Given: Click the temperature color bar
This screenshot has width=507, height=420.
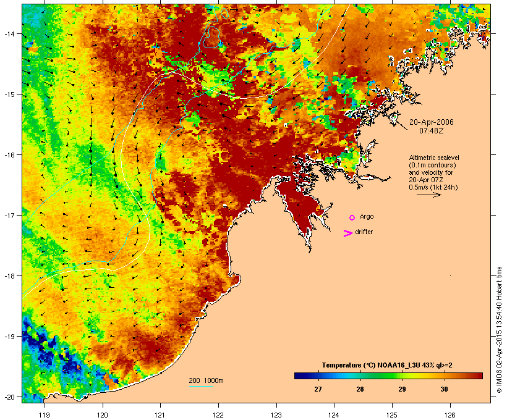Looking at the screenshot, I should pyautogui.click(x=388, y=376).
